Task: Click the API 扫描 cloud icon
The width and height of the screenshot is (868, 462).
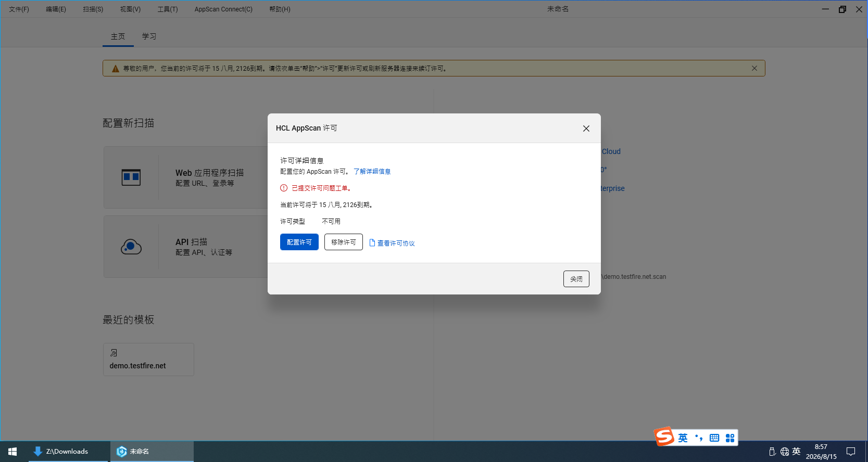Action: tap(131, 247)
